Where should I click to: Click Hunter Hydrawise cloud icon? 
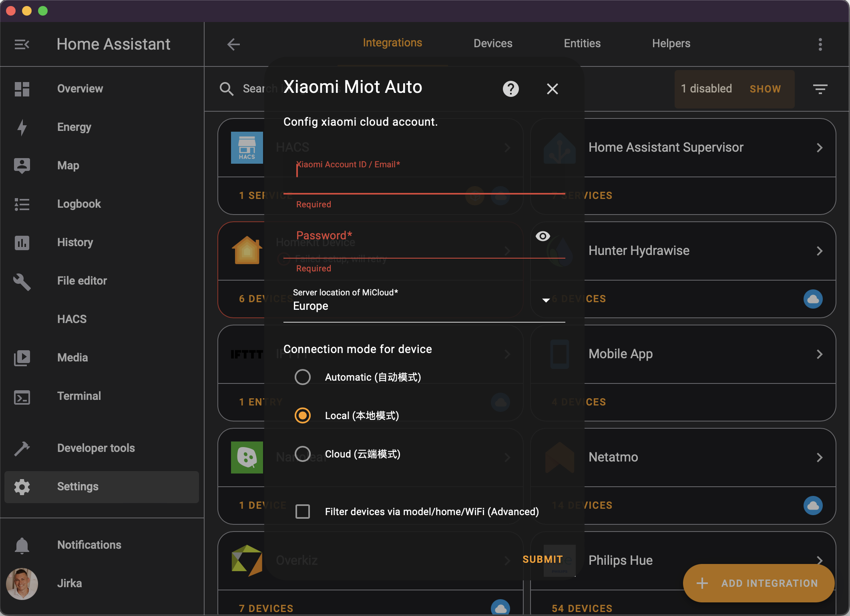tap(813, 299)
